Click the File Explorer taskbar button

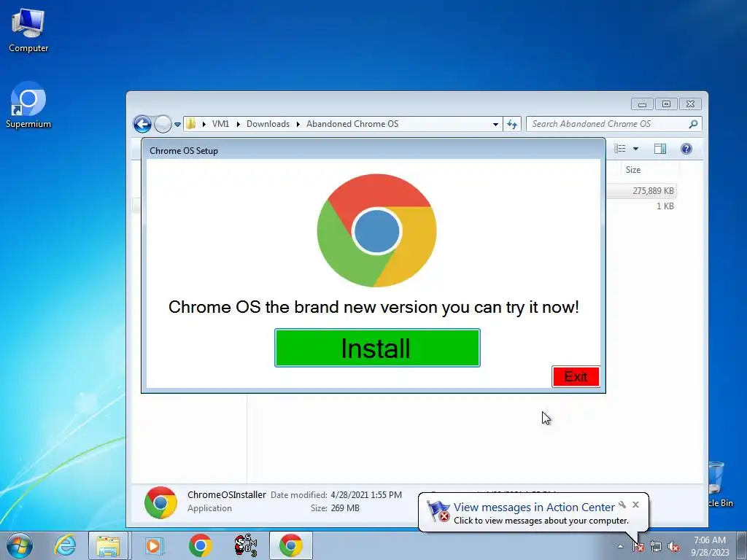108,545
